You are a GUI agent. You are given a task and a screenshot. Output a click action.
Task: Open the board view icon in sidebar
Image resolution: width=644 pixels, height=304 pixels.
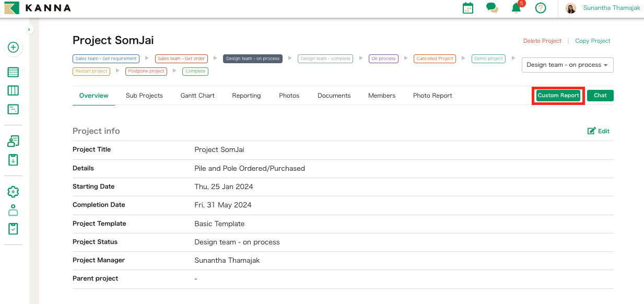13,90
